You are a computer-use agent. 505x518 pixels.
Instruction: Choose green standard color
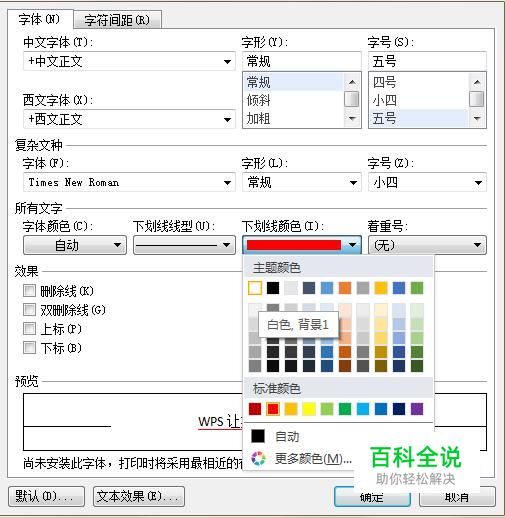[345, 409]
